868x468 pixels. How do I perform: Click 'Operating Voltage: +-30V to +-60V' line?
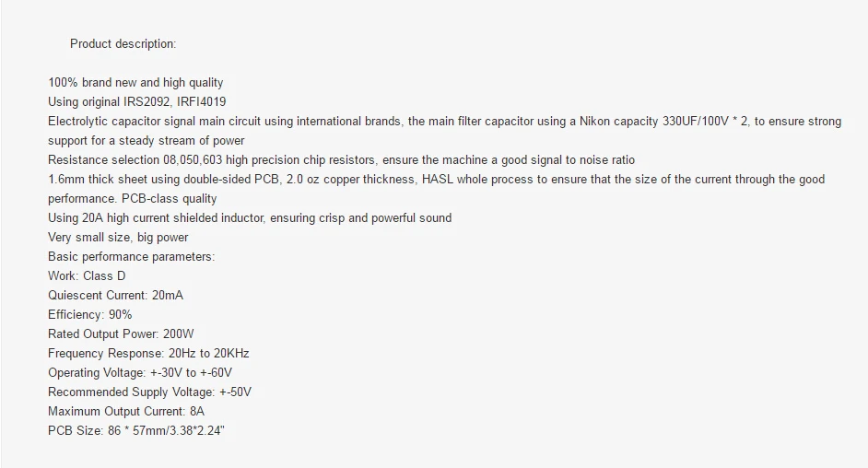coord(140,373)
